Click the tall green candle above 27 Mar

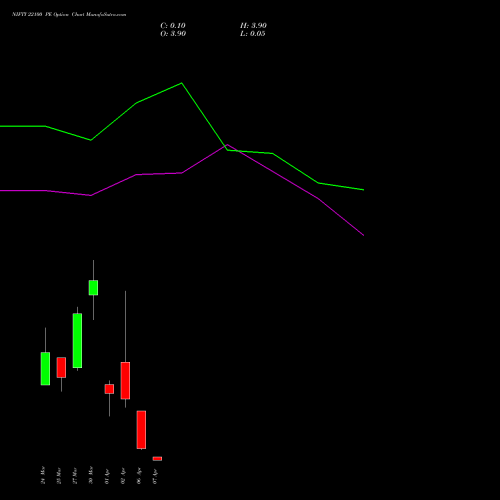77,341
